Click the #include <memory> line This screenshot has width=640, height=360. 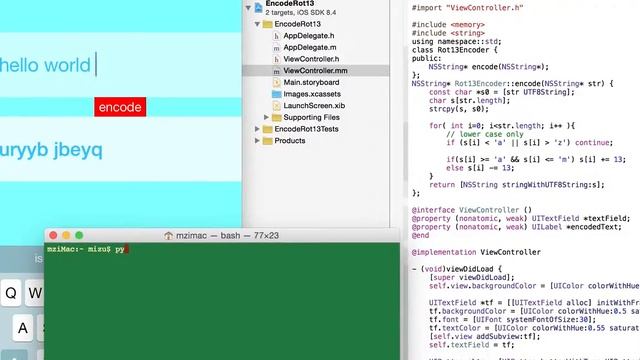pyautogui.click(x=448, y=24)
